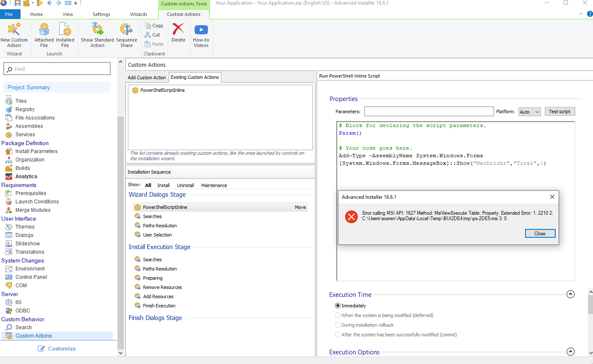
Task: Copy the selected custom action
Action: [x=154, y=26]
